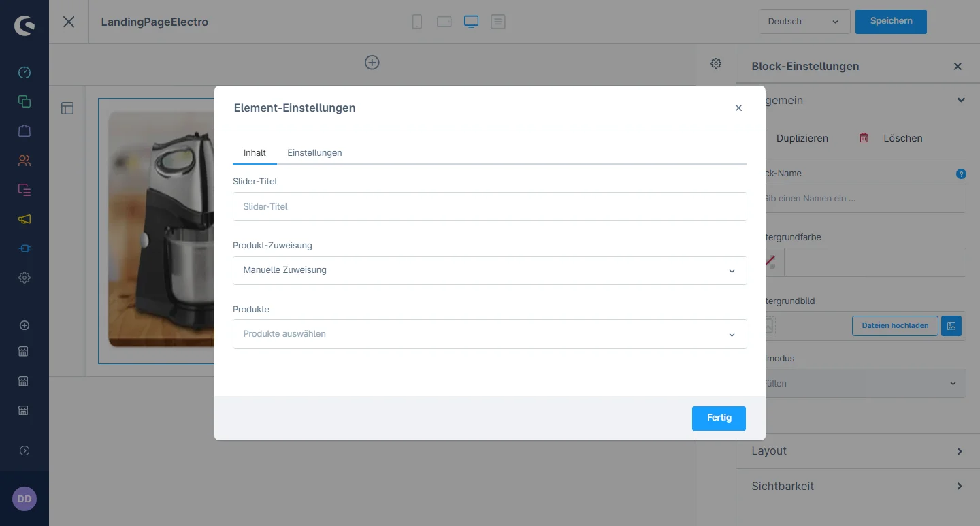This screenshot has width=980, height=526.
Task: Open media library icon for background image
Action: pyautogui.click(x=951, y=326)
